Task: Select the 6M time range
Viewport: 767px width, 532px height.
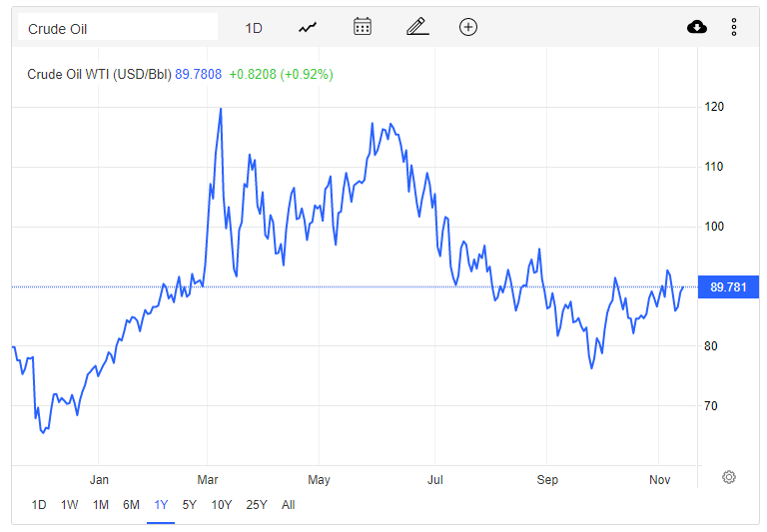Action: pyautogui.click(x=131, y=505)
